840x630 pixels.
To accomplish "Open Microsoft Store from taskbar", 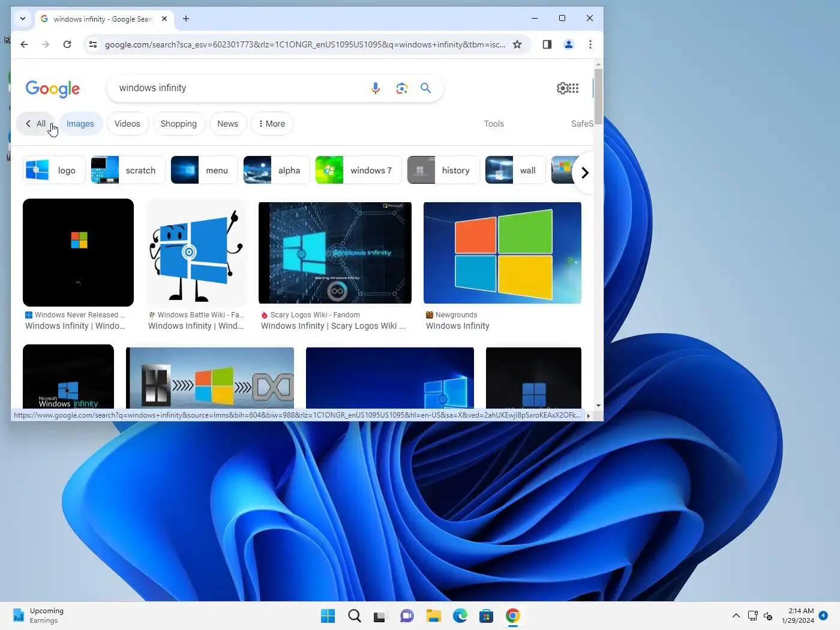I will pos(486,616).
